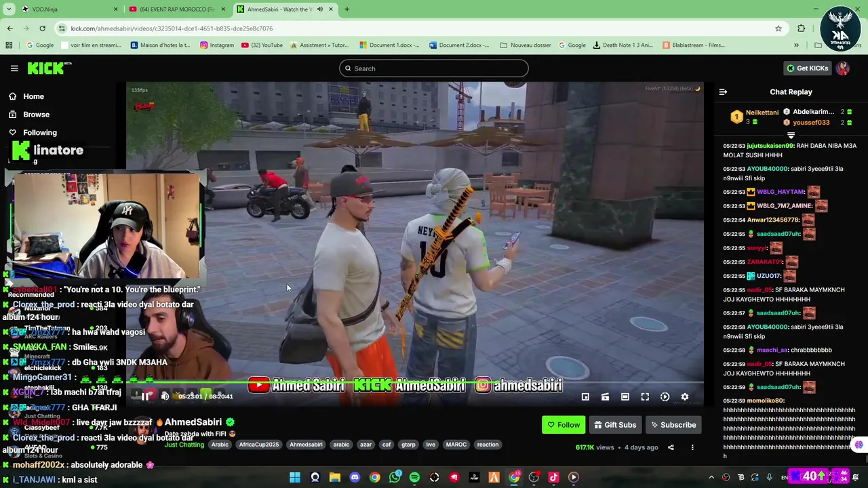The image size is (868, 488).
Task: Click the purple chat button at chat bottom-right
Action: click(x=859, y=445)
